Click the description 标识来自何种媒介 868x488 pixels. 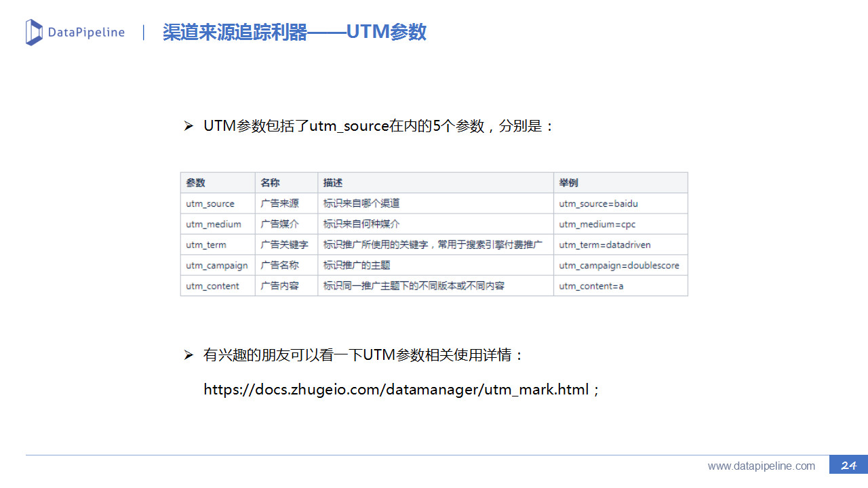[x=361, y=224]
